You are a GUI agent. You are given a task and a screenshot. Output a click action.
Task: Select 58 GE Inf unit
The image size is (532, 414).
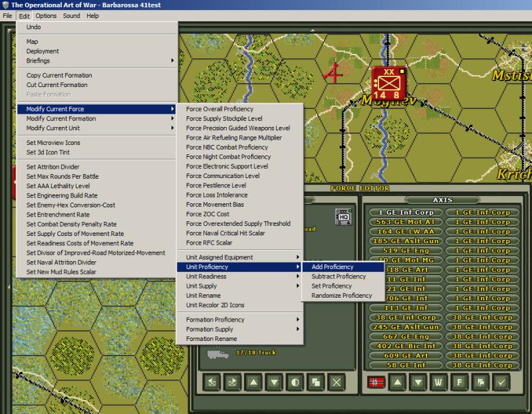pos(406,365)
